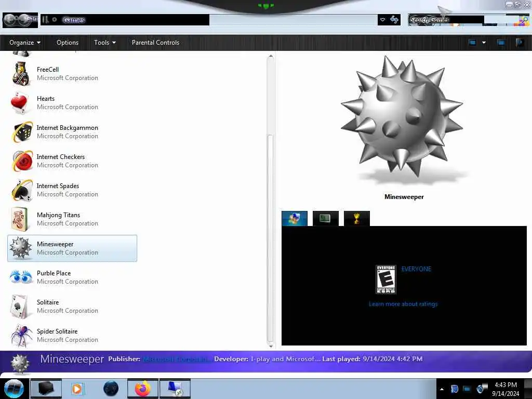Open Parental Controls
Image resolution: width=532 pixels, height=399 pixels.
[x=155, y=43]
